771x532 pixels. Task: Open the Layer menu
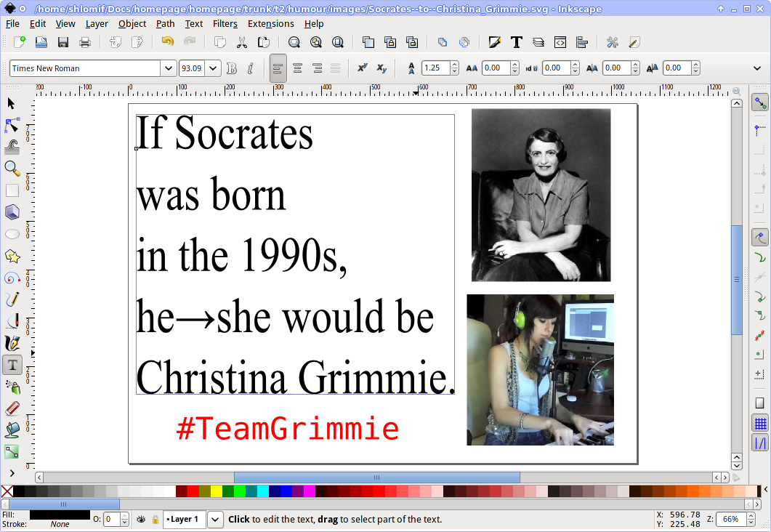pyautogui.click(x=97, y=23)
